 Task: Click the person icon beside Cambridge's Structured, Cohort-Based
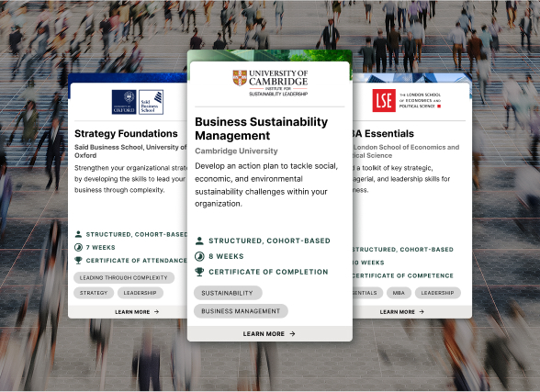pos(199,241)
